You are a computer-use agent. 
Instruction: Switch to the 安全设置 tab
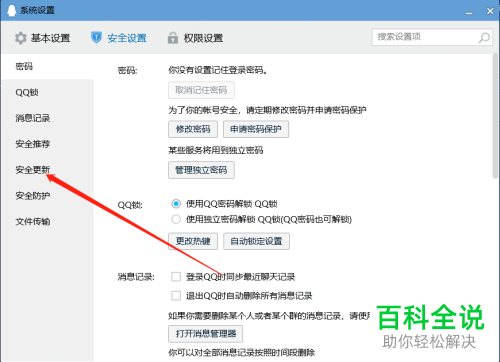coord(119,38)
